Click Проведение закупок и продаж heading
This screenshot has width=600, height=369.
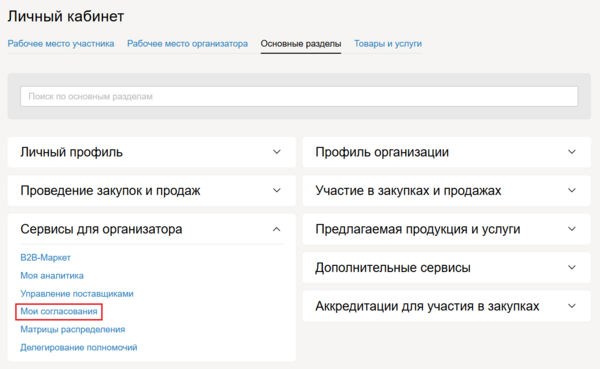(x=110, y=191)
